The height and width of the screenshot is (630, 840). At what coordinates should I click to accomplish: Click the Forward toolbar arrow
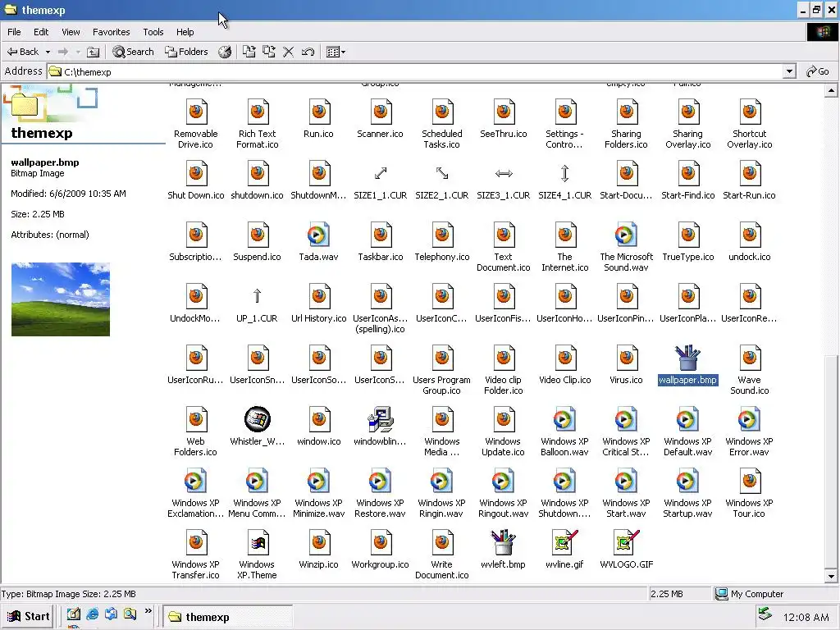pos(62,52)
